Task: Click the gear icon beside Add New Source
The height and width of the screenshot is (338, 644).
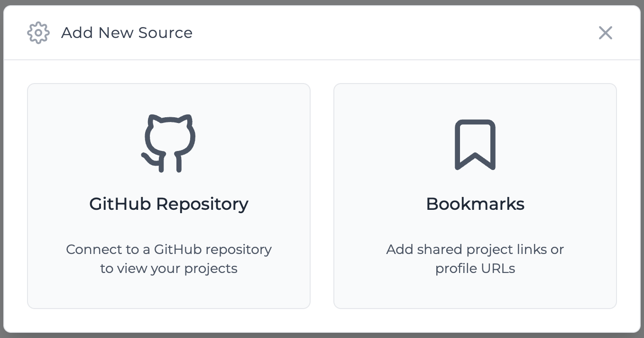Action: 38,33
